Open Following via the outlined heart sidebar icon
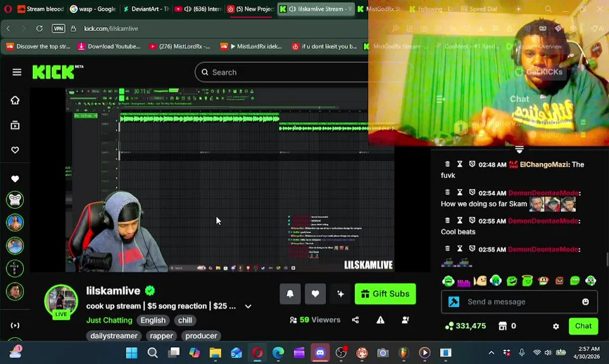This screenshot has width=609, height=364. tap(15, 150)
